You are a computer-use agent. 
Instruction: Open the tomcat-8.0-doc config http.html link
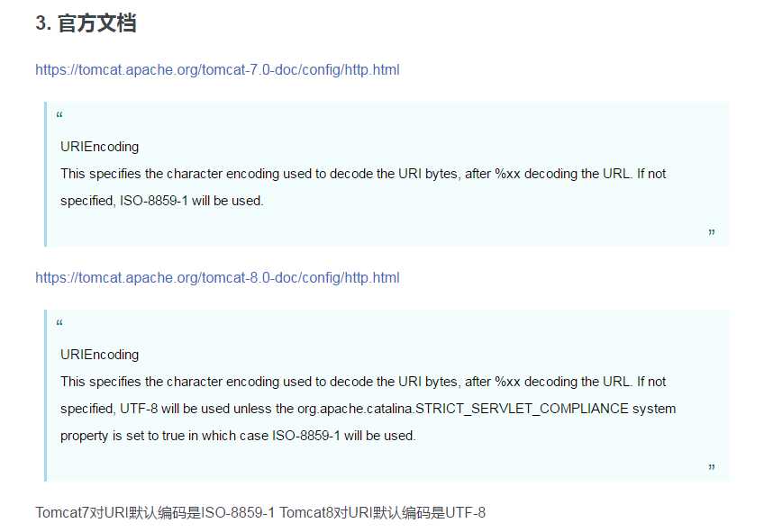[x=217, y=278]
